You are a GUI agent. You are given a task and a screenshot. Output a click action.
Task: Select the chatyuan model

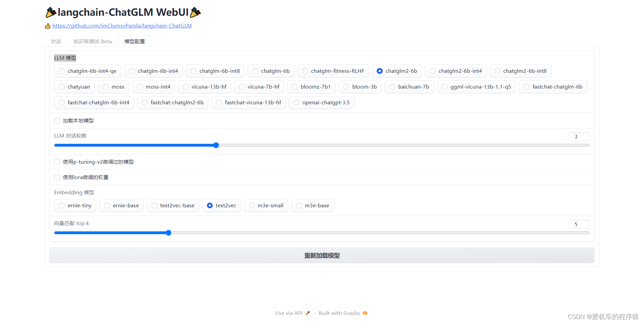pos(74,87)
